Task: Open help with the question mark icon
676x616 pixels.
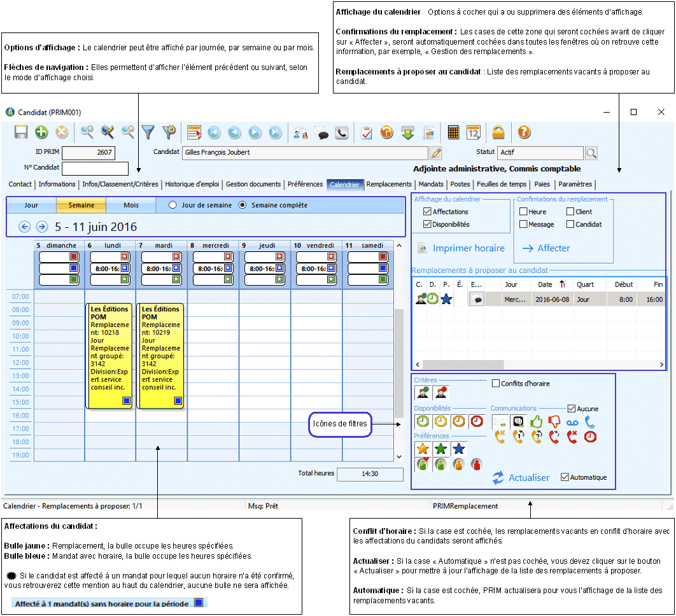Action: pos(524,132)
